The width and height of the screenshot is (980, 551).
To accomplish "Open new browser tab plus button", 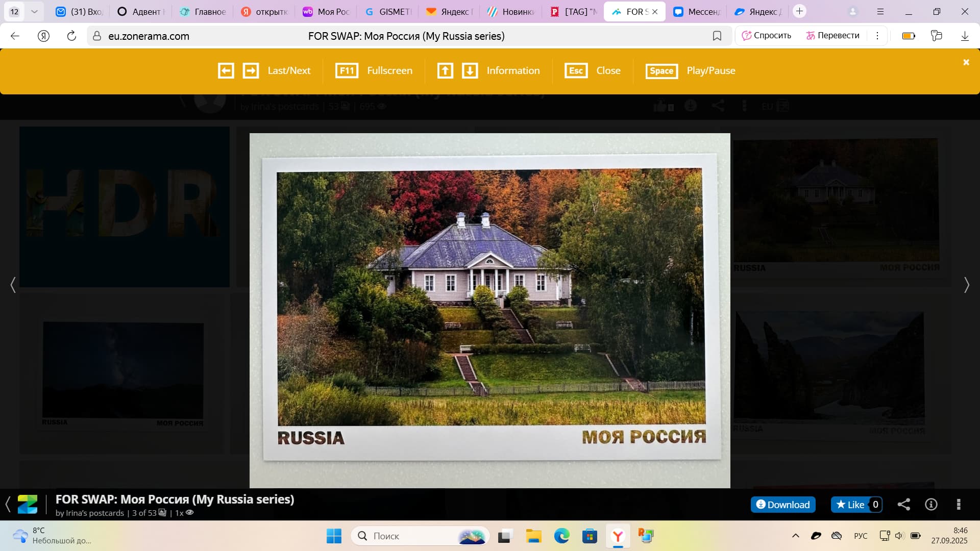I will [799, 11].
